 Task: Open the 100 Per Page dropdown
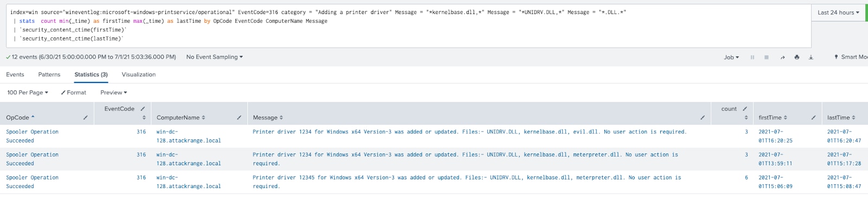[28, 93]
